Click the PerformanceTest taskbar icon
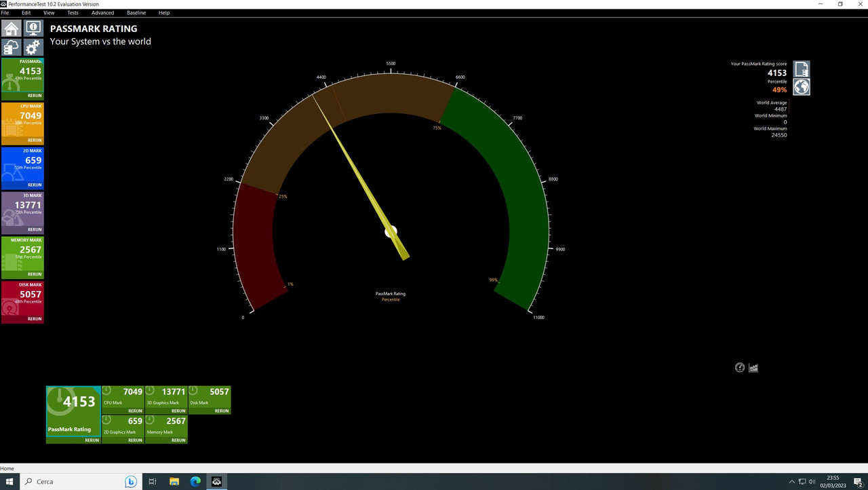 pyautogui.click(x=217, y=482)
